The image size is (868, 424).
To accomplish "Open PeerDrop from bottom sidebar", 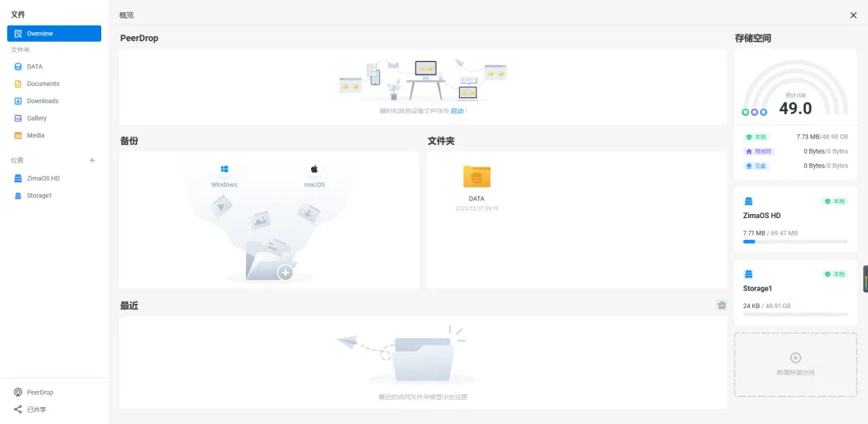I will point(39,393).
